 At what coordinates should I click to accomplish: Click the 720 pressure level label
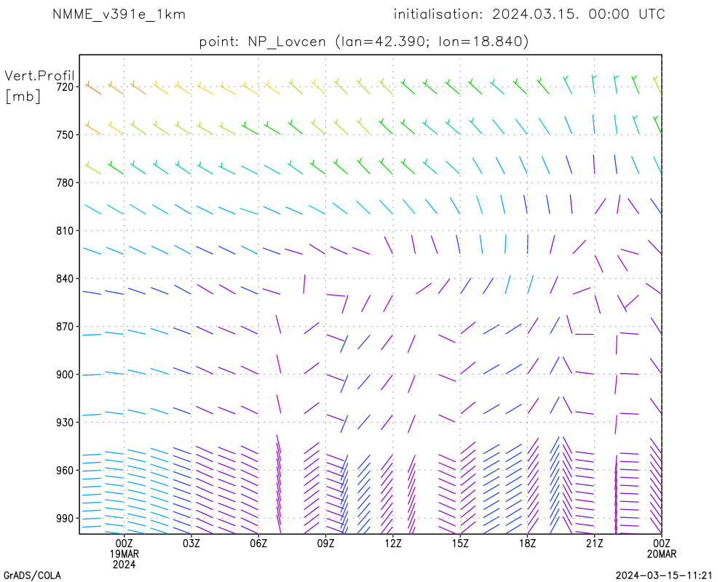click(65, 87)
